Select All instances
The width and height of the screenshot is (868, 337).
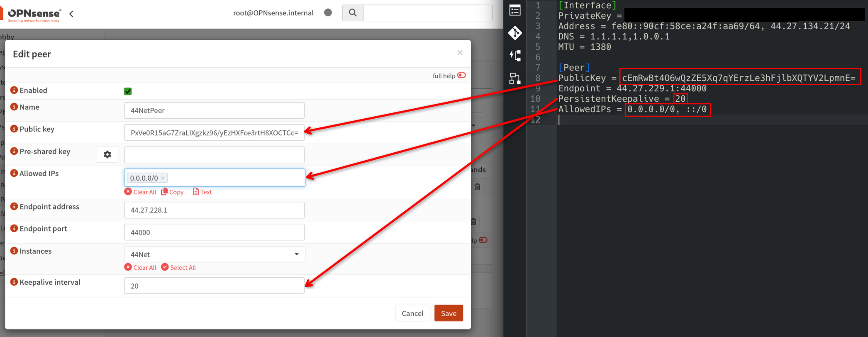178,267
